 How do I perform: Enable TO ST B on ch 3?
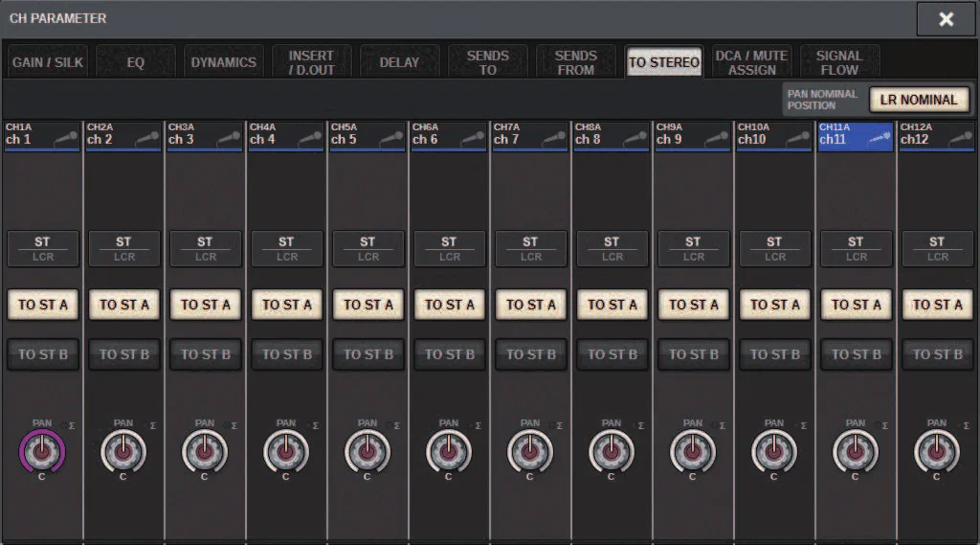[x=206, y=354]
